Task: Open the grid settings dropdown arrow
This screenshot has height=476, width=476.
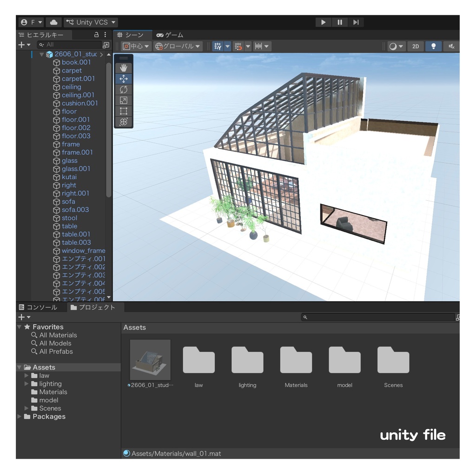Action: click(x=228, y=46)
